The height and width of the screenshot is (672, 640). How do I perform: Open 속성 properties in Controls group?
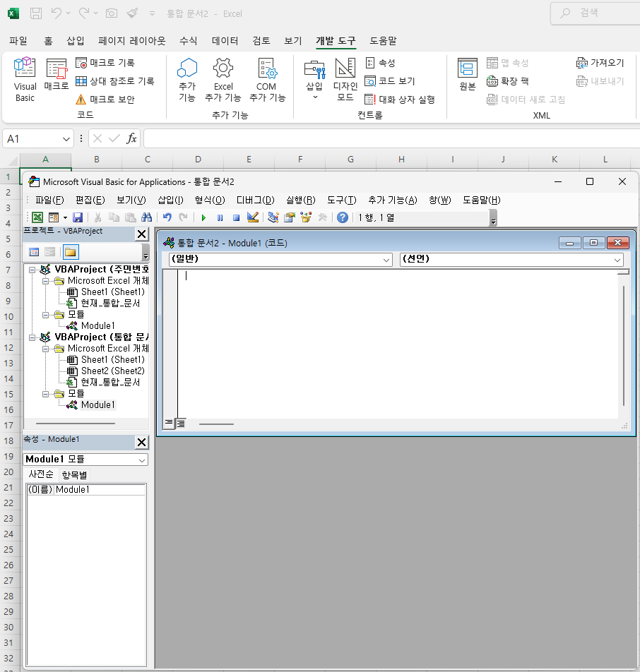(x=380, y=63)
